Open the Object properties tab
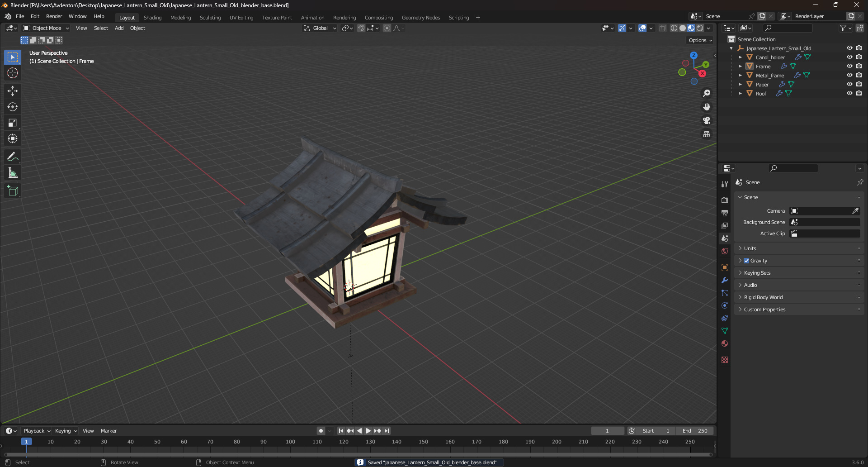868x467 pixels. point(725,267)
